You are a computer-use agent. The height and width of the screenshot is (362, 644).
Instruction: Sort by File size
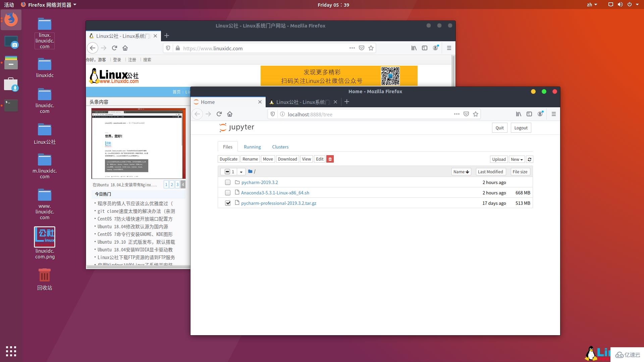click(520, 172)
